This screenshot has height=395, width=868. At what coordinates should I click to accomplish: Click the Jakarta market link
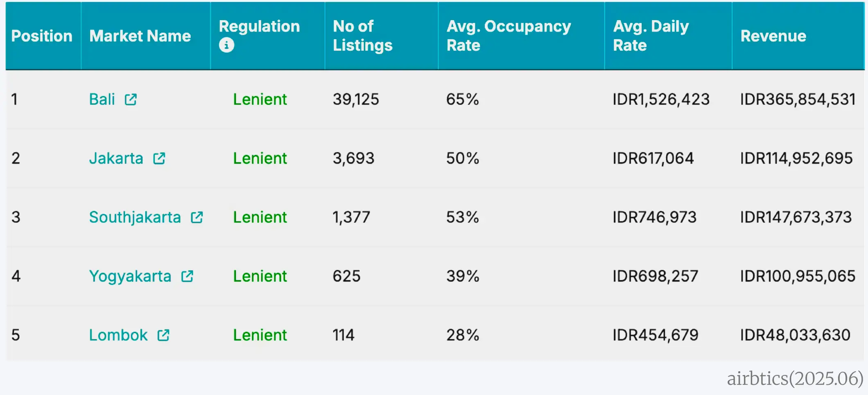[x=116, y=159]
